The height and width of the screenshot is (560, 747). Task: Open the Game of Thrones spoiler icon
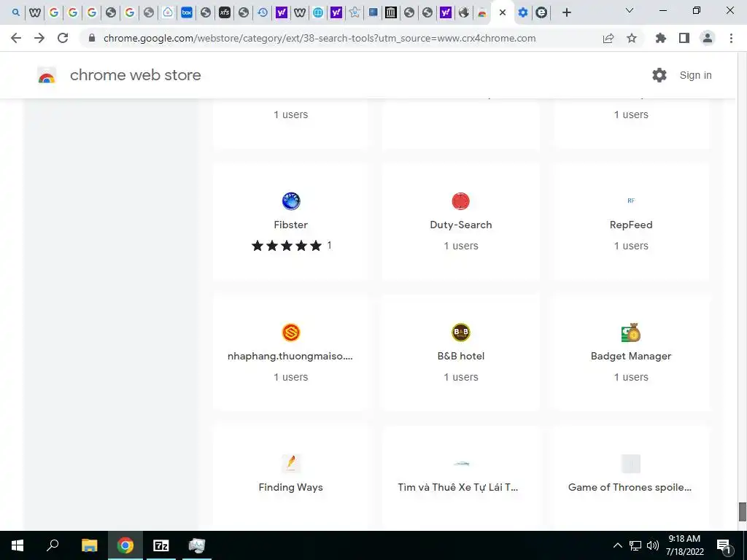pos(631,463)
